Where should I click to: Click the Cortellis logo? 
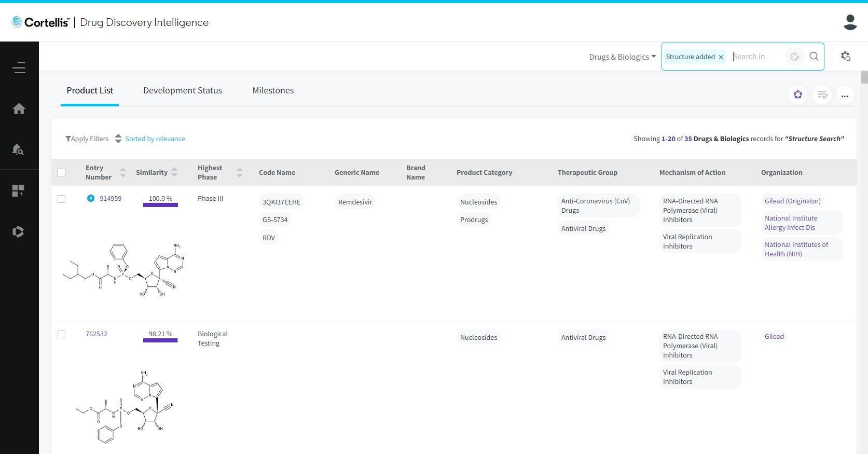[x=40, y=22]
